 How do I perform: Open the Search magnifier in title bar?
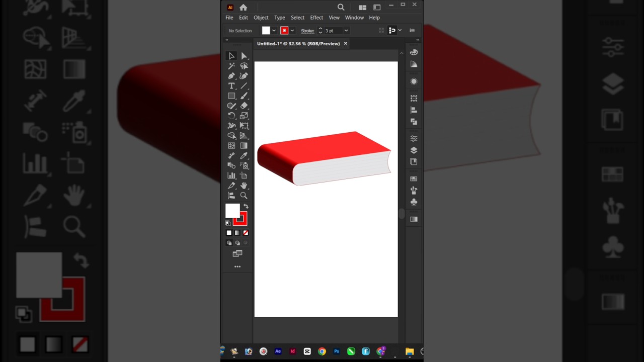341,7
